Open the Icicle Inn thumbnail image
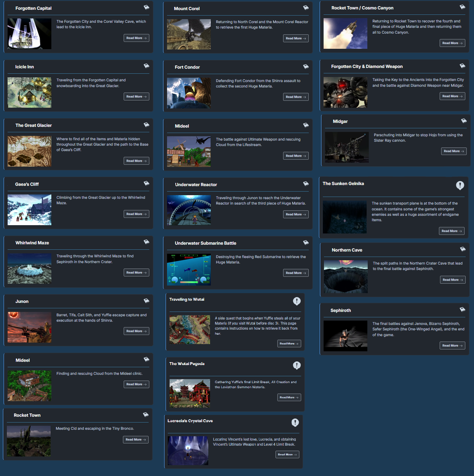This screenshot has height=476, width=474. coord(29,93)
